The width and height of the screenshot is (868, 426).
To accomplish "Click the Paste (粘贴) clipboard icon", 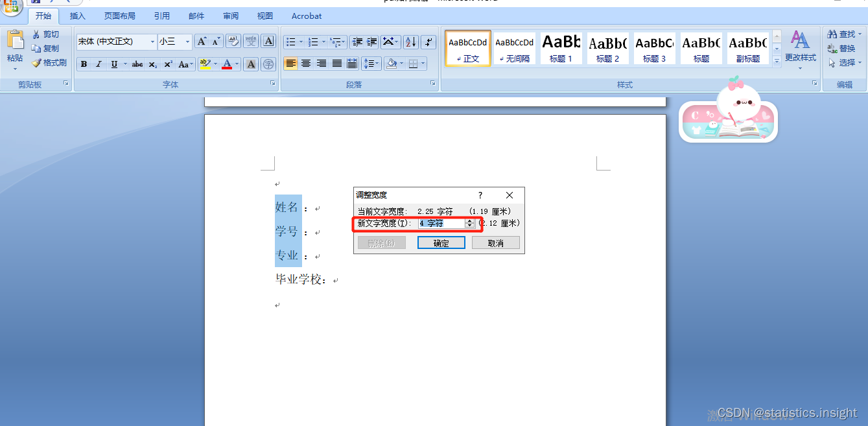I will pyautogui.click(x=15, y=40).
